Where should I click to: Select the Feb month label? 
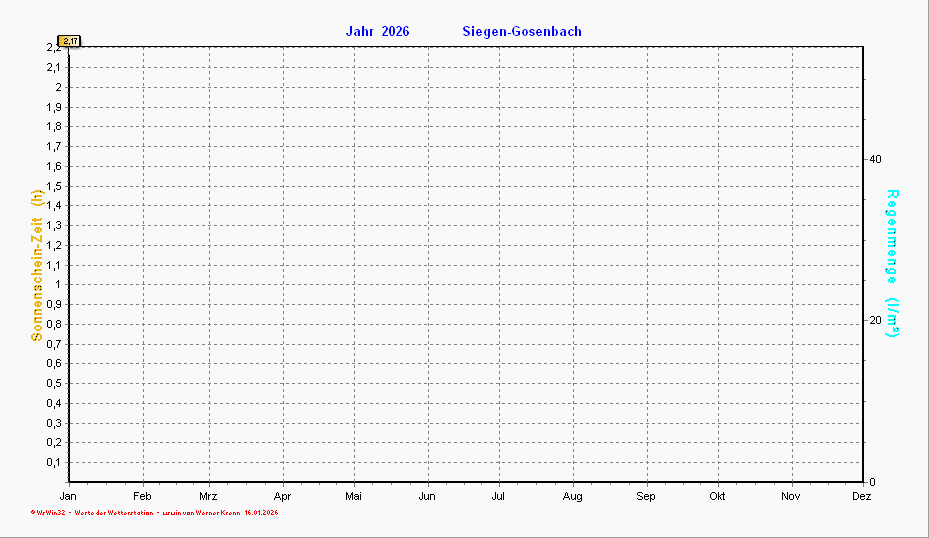(143, 496)
